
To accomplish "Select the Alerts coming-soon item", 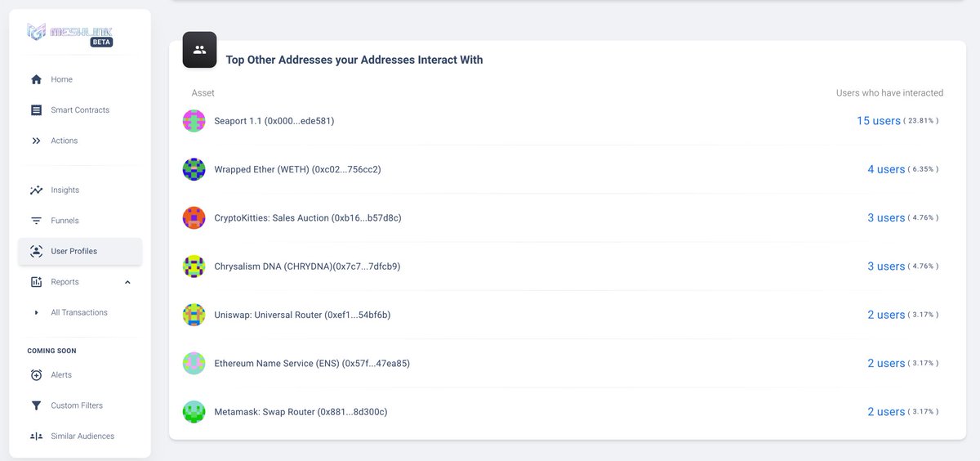I will pyautogui.click(x=80, y=375).
